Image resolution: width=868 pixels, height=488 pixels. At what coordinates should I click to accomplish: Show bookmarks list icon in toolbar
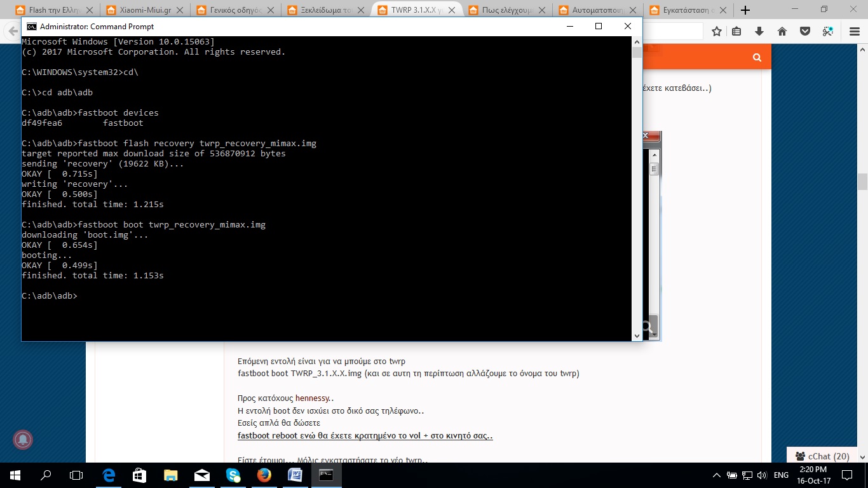click(737, 31)
